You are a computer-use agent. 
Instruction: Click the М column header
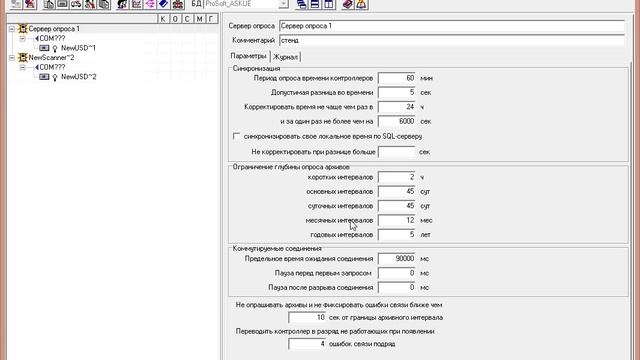tap(199, 19)
